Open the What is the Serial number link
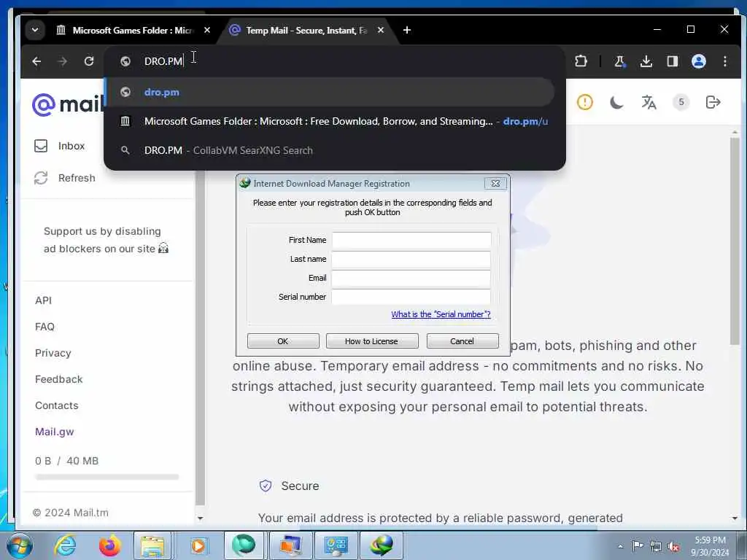This screenshot has height=560, width=747. click(441, 314)
